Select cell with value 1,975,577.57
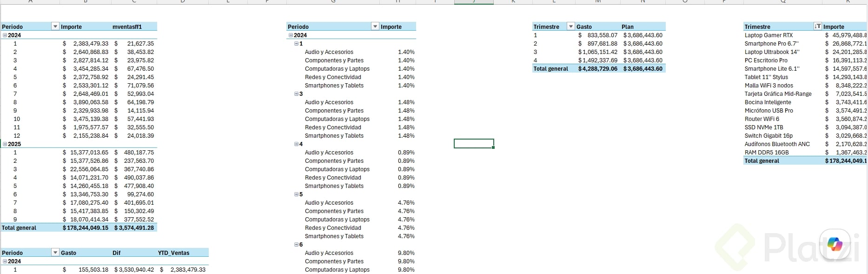The height and width of the screenshot is (274, 868). [x=86, y=127]
